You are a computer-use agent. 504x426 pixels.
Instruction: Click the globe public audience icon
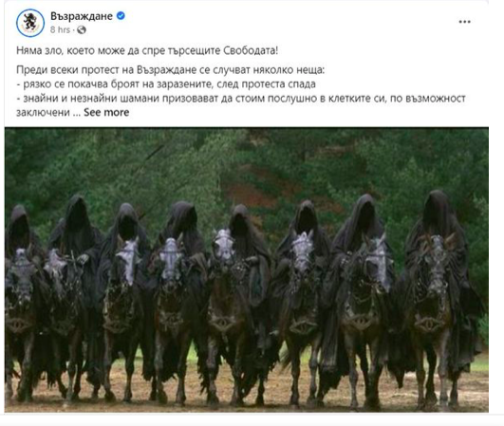pos(82,29)
